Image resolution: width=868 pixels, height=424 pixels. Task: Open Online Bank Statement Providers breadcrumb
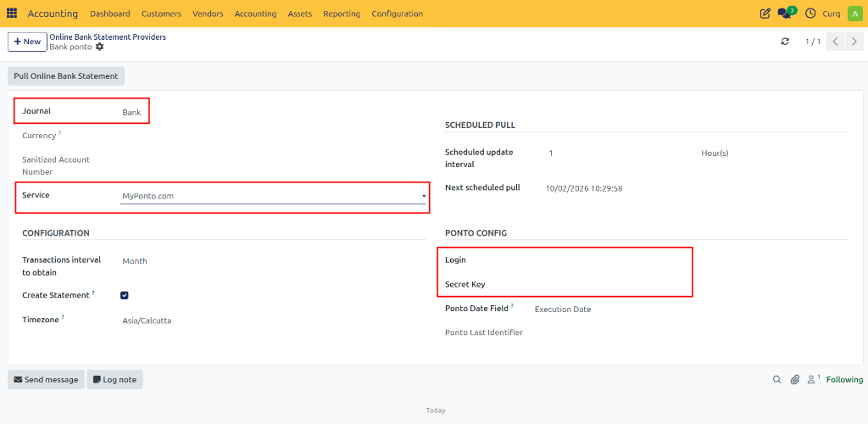point(108,37)
